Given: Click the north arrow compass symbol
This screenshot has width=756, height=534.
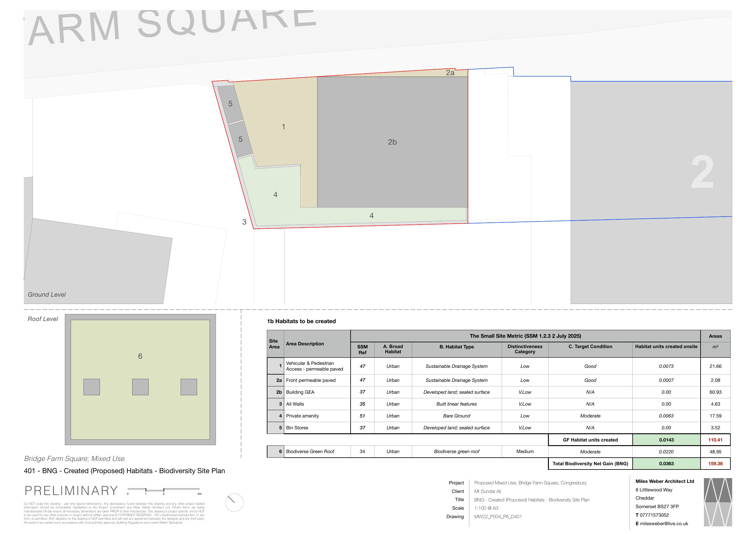Looking at the screenshot, I should (x=234, y=502).
